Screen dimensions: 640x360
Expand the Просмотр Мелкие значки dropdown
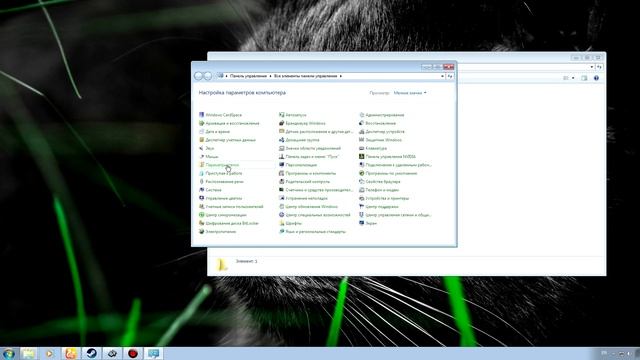[410, 93]
